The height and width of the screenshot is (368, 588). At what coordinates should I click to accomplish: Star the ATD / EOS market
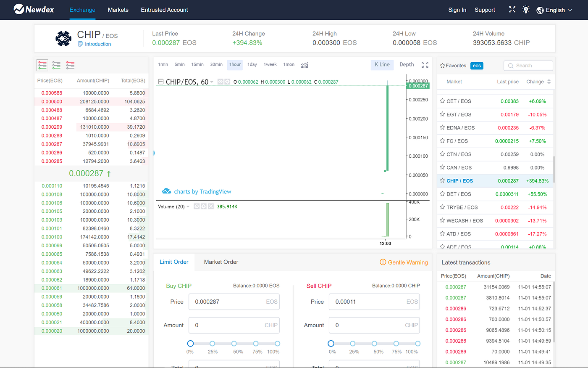point(442,233)
